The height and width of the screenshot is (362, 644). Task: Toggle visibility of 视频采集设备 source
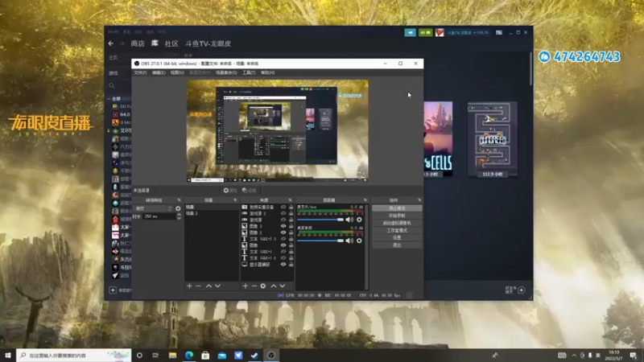[283, 208]
